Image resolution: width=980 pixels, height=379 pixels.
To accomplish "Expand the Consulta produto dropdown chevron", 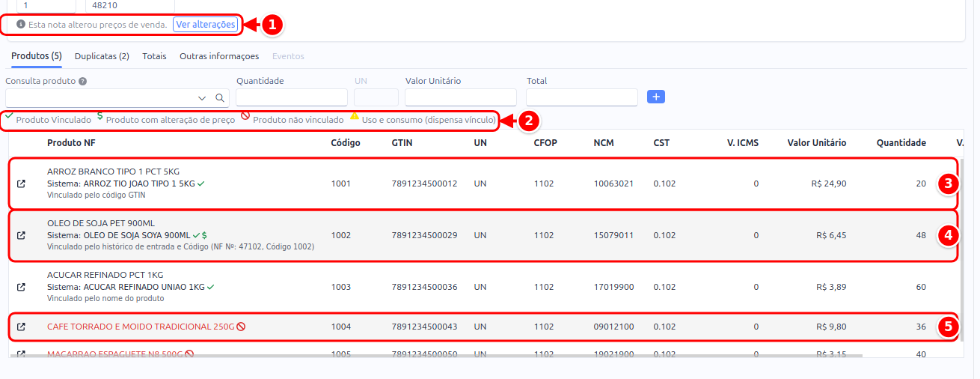I will 202,98.
